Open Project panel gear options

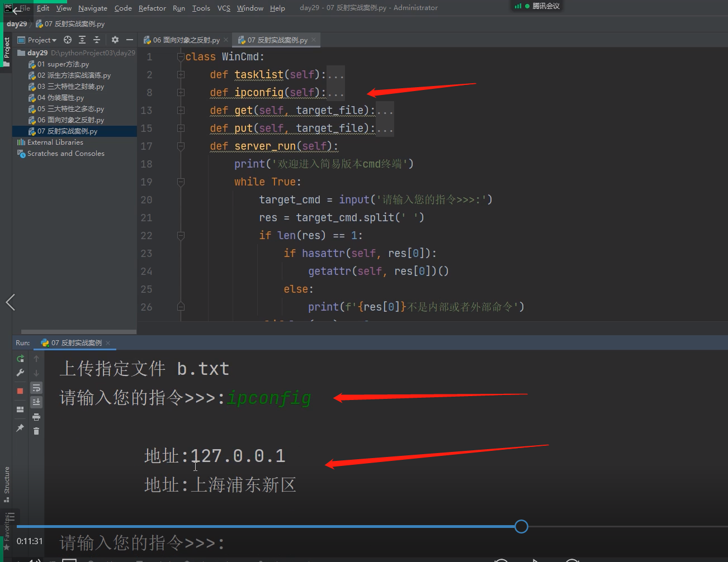[x=115, y=40]
